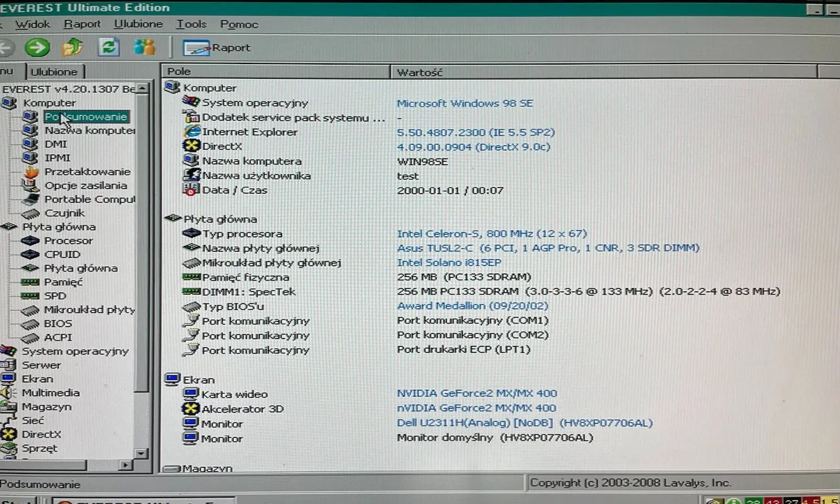
Task: Open Intel Solano i815EP chipset link
Action: click(x=449, y=262)
